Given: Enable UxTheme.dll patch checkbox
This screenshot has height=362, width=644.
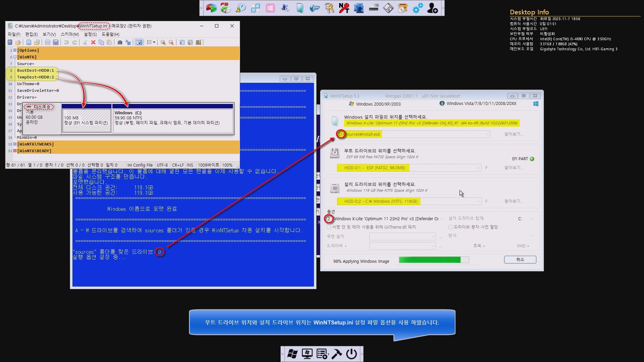Looking at the screenshot, I should click(329, 227).
